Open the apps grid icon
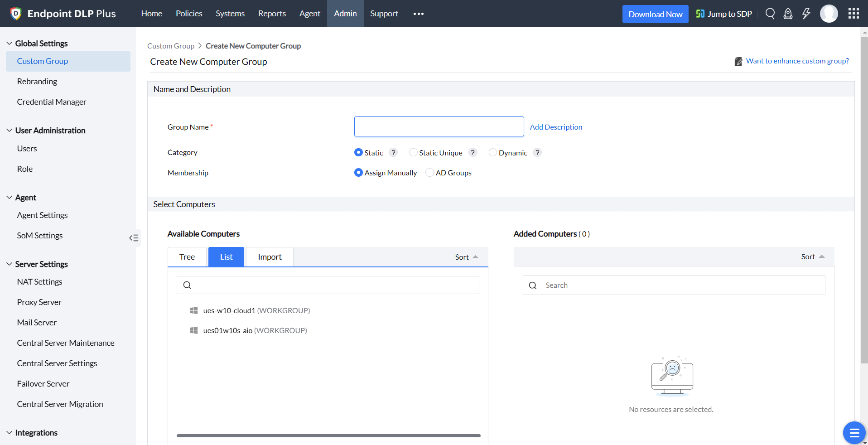868x445 pixels. click(x=854, y=14)
